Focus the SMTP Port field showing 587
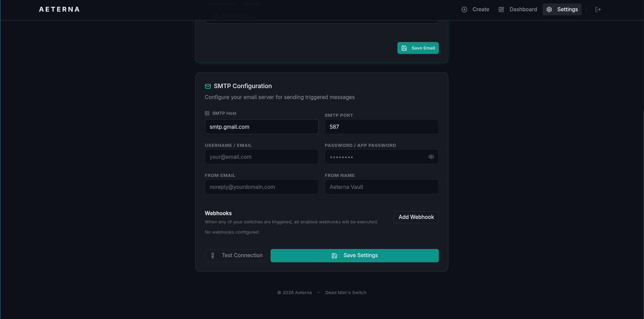This screenshot has height=319, width=644. (382, 127)
